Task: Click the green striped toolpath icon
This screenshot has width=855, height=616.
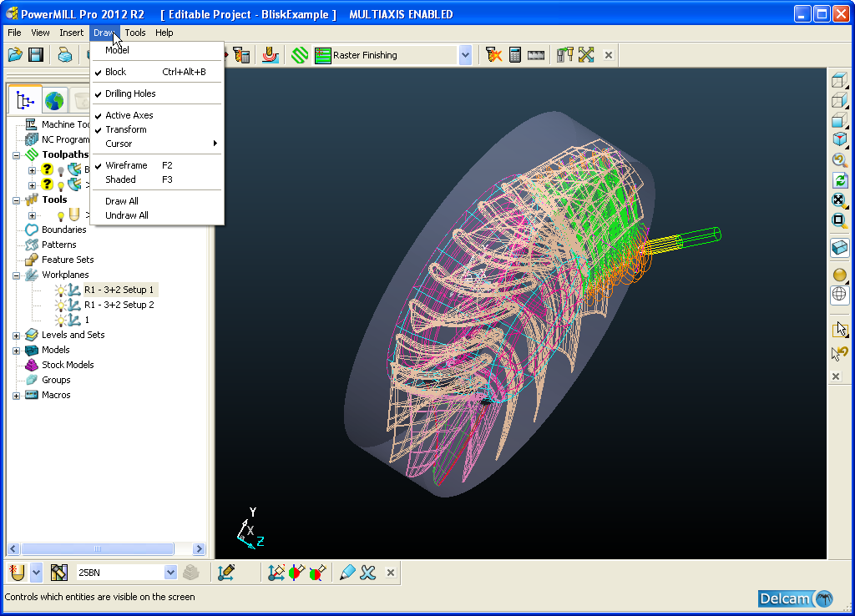Action: click(300, 55)
